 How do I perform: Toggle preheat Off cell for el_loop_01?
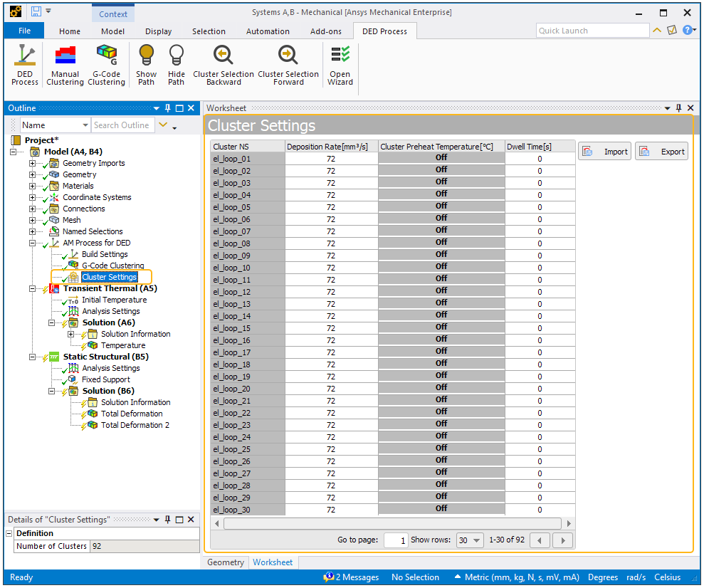[441, 158]
